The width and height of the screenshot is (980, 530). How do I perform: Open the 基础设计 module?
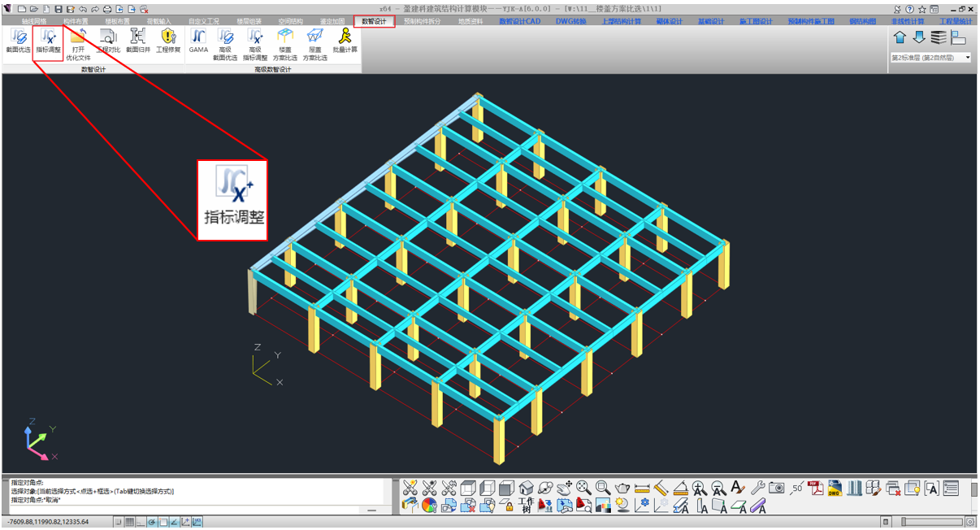[711, 21]
